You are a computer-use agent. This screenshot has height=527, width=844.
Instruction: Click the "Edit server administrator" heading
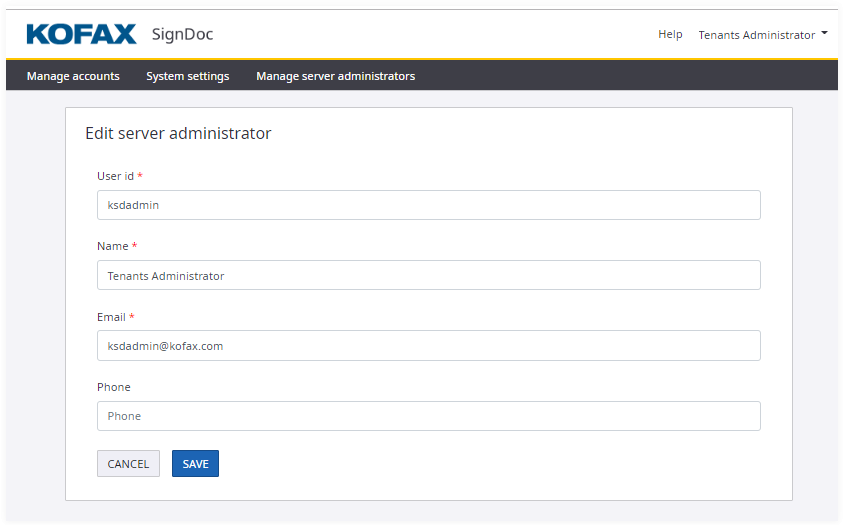(178, 133)
